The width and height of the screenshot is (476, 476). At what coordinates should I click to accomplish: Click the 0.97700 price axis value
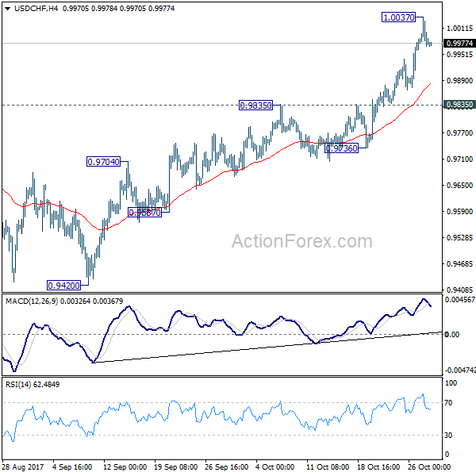pyautogui.click(x=459, y=133)
